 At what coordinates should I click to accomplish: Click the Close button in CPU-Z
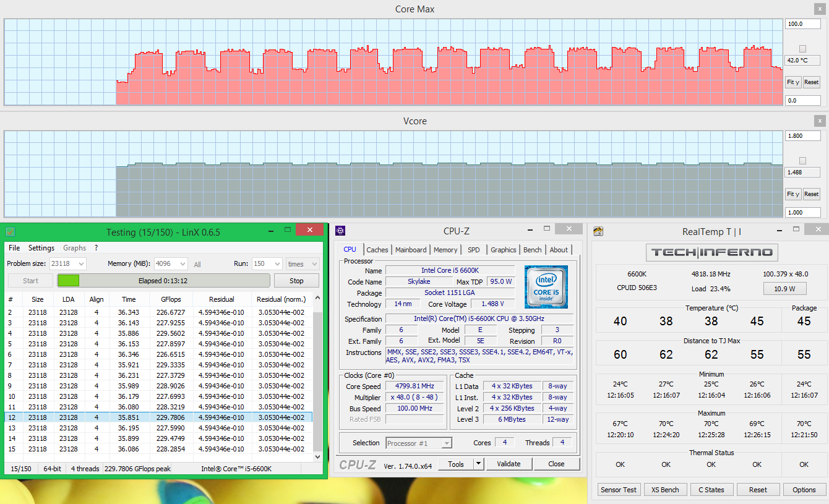[x=556, y=464]
